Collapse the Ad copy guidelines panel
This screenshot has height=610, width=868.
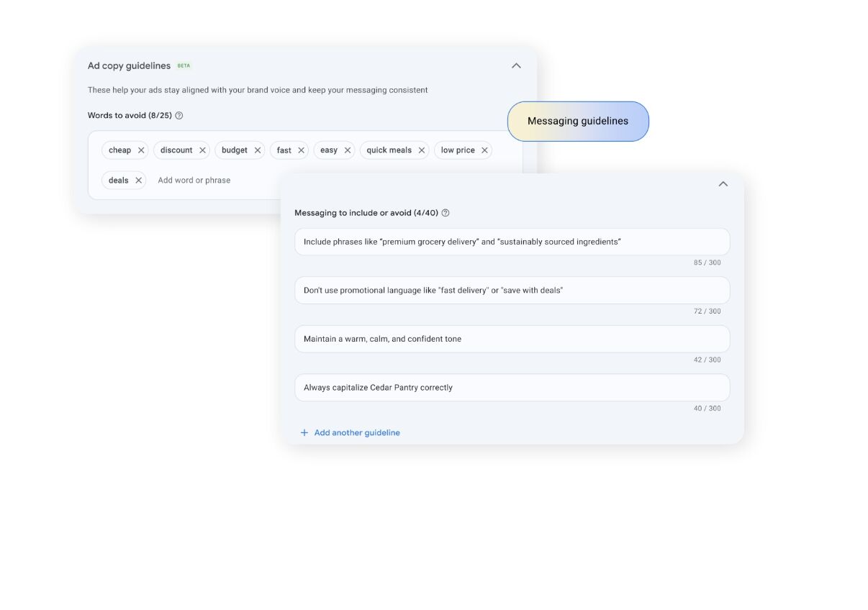(516, 65)
